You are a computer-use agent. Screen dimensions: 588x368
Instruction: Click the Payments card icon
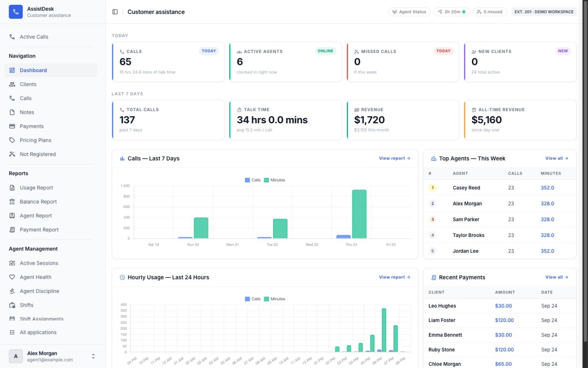pyautogui.click(x=12, y=126)
